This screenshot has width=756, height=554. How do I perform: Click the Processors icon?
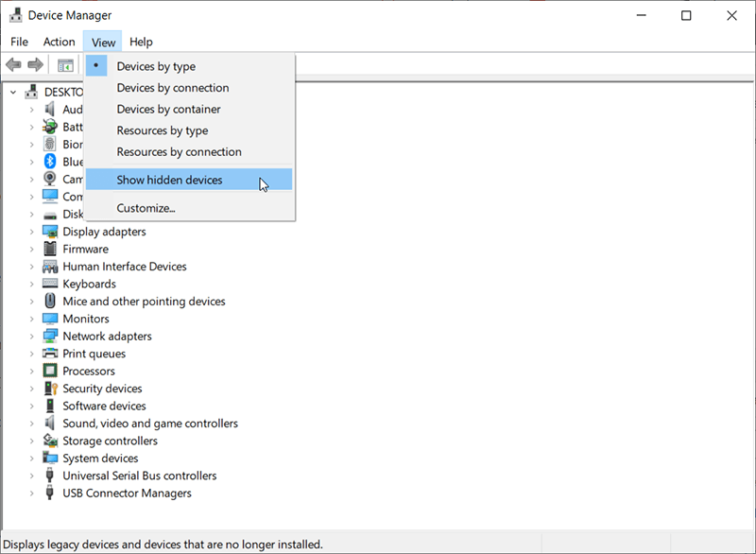pos(50,371)
